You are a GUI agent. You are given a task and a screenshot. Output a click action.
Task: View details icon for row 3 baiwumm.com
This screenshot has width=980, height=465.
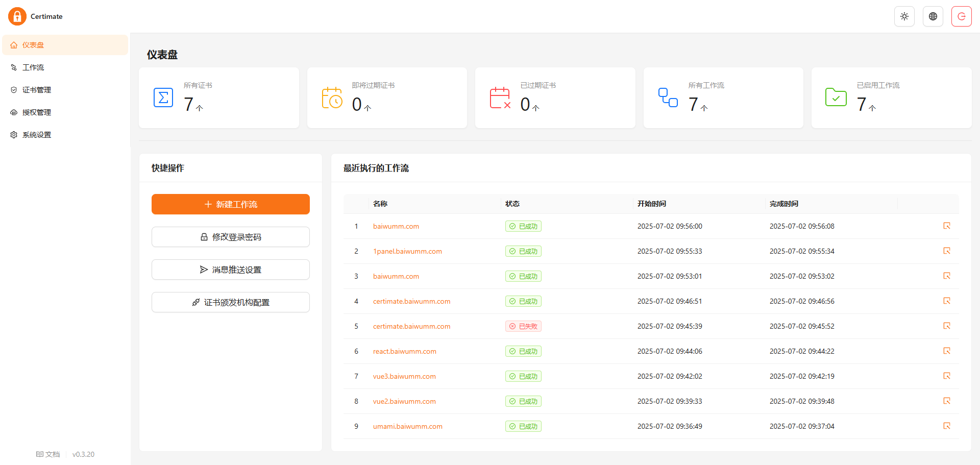click(947, 276)
